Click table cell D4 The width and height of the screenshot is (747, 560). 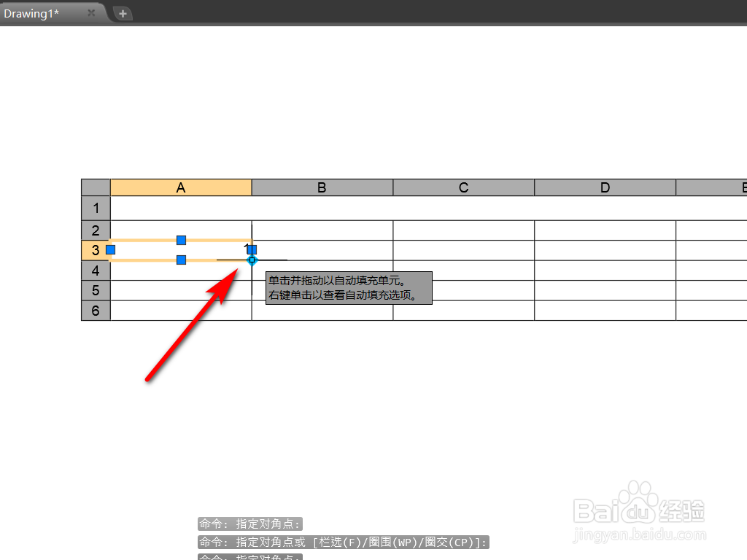605,271
